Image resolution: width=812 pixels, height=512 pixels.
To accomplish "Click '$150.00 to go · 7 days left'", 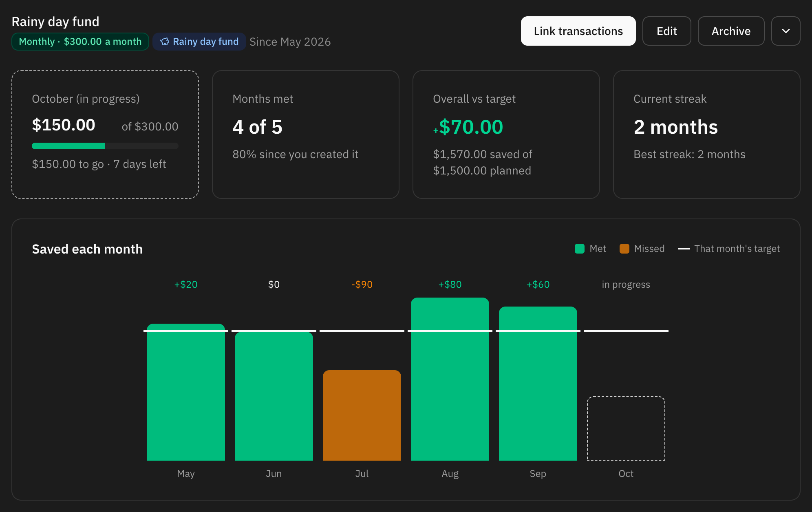I will click(x=99, y=164).
